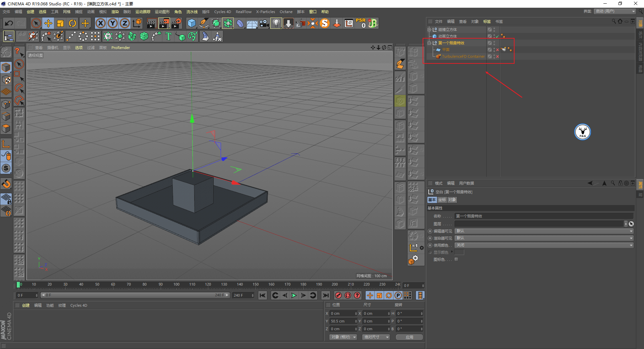Click the 应用 apply button
Viewport: 644px width, 349px height.
(x=409, y=337)
